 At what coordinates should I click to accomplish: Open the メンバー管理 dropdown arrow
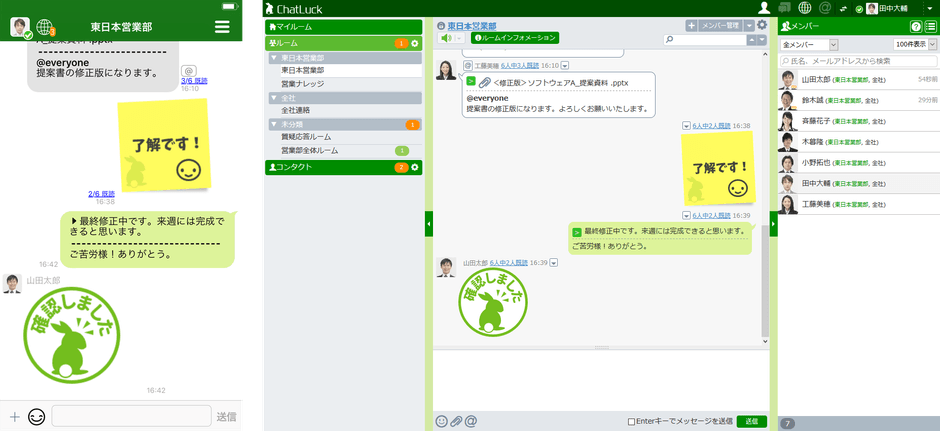(748, 25)
